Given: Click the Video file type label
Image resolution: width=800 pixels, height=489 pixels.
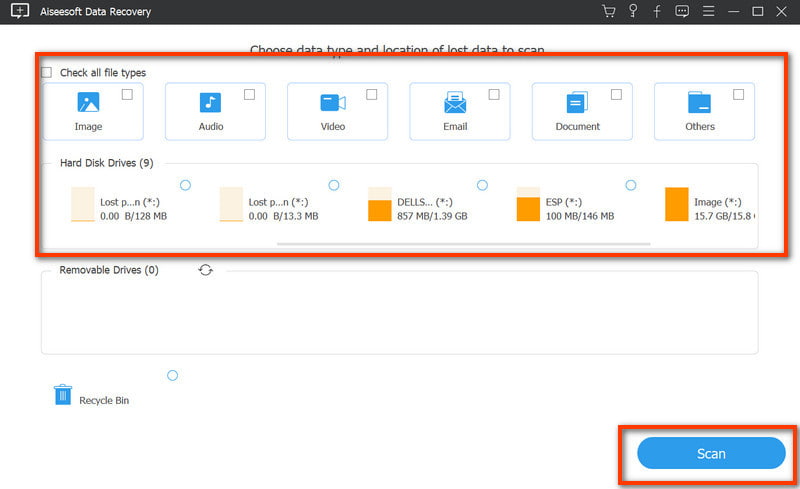Looking at the screenshot, I should tap(333, 127).
